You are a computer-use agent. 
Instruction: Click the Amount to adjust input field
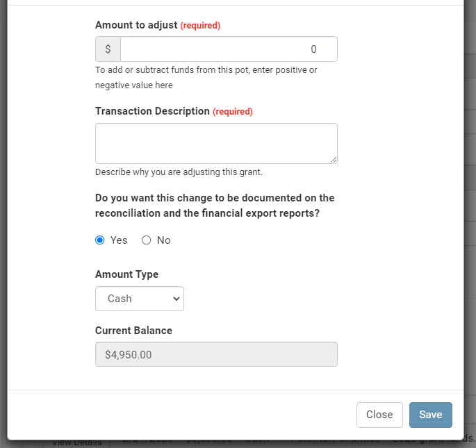pos(229,49)
